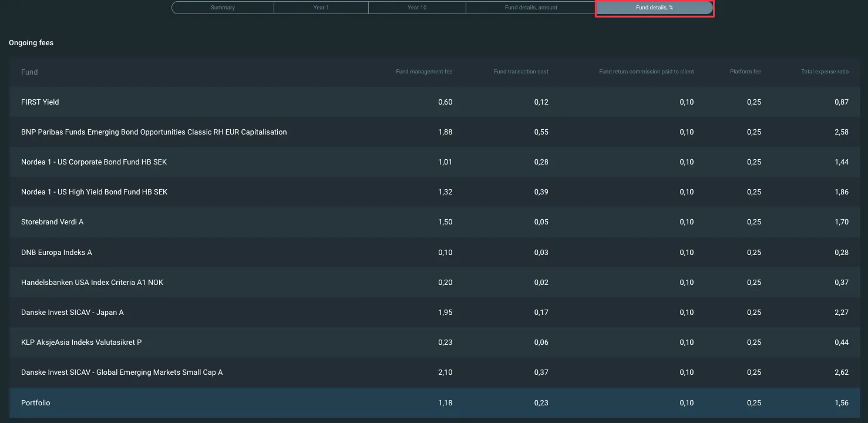This screenshot has height=423, width=868.
Task: Click Handelsbanken USA Index management fee 0,20
Action: click(445, 283)
